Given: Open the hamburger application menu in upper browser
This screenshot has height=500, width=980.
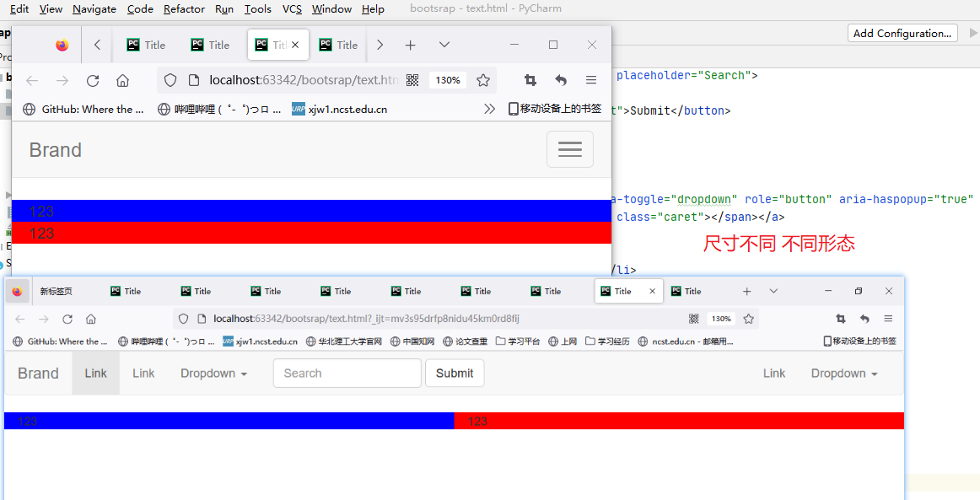Looking at the screenshot, I should pyautogui.click(x=591, y=80).
